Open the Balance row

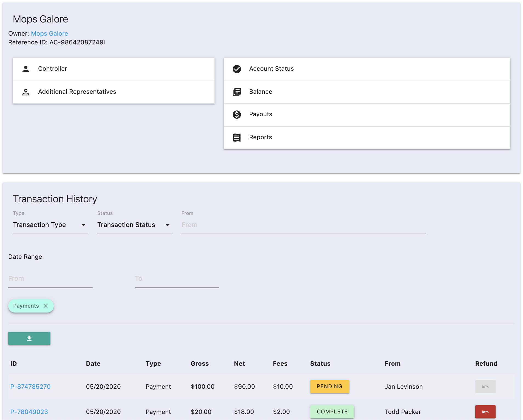[367, 92]
